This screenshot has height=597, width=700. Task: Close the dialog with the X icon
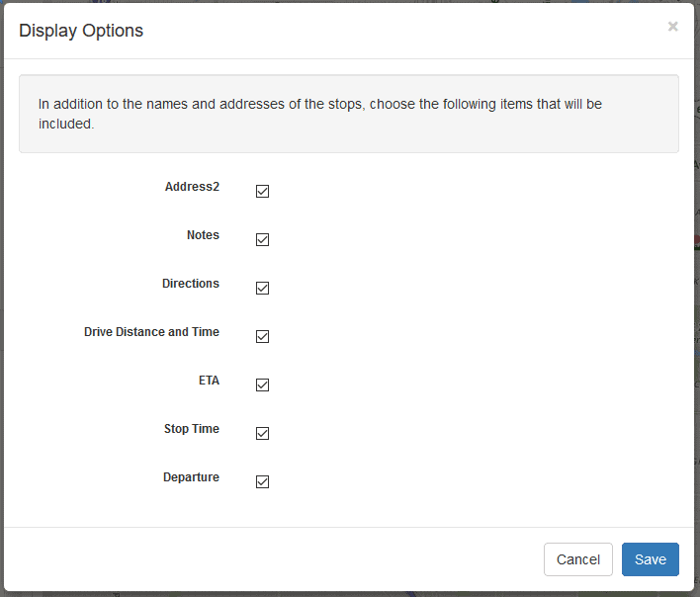click(x=672, y=27)
